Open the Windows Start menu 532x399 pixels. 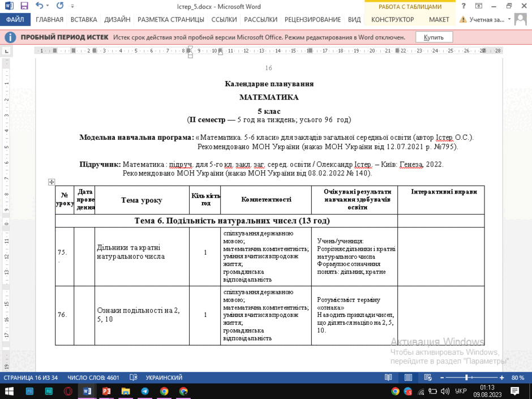click(9, 391)
